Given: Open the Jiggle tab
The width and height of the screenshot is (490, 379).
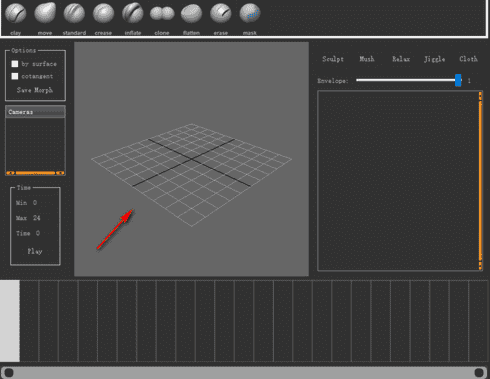Looking at the screenshot, I should (435, 59).
